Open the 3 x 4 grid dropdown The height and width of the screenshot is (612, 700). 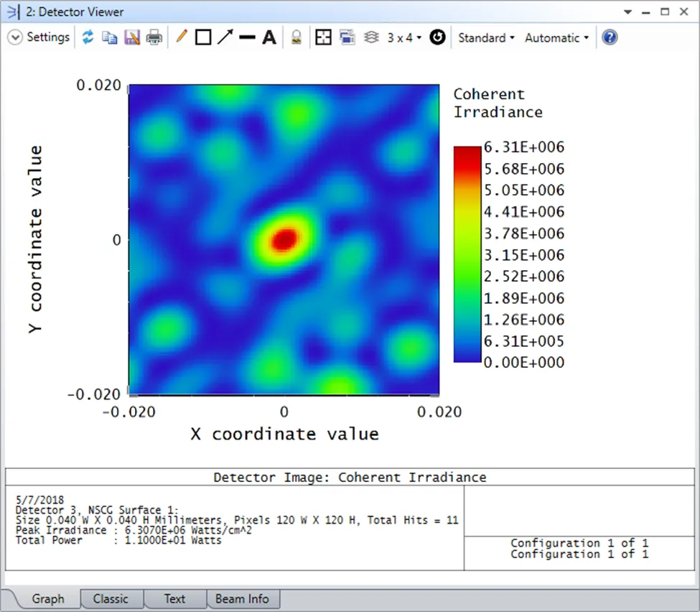(404, 38)
